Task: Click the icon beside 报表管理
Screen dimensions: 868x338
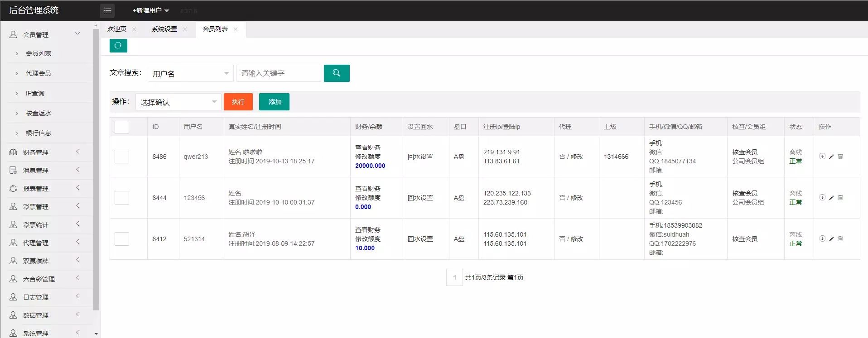Action: 14,189
